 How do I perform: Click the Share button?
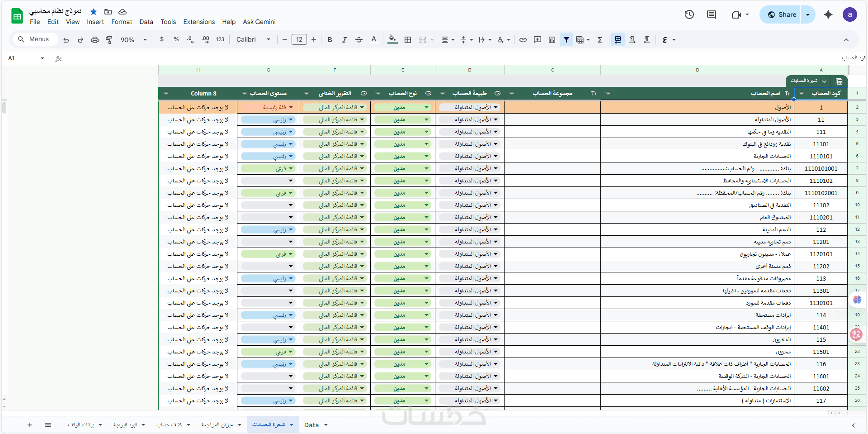[782, 14]
